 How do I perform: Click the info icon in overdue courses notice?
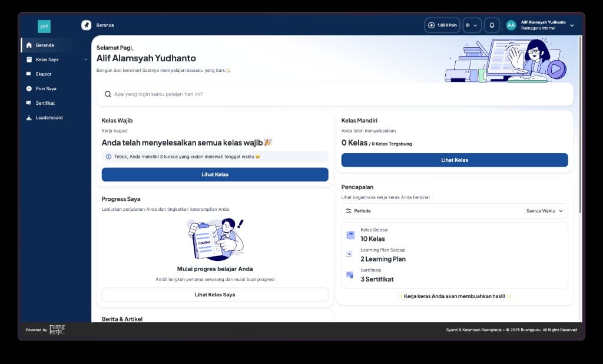pos(108,157)
